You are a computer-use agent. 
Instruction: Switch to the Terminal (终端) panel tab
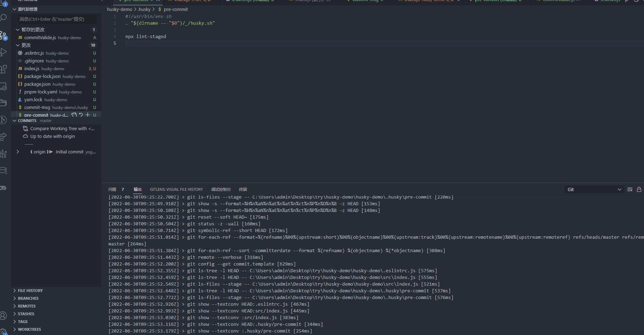click(x=243, y=189)
